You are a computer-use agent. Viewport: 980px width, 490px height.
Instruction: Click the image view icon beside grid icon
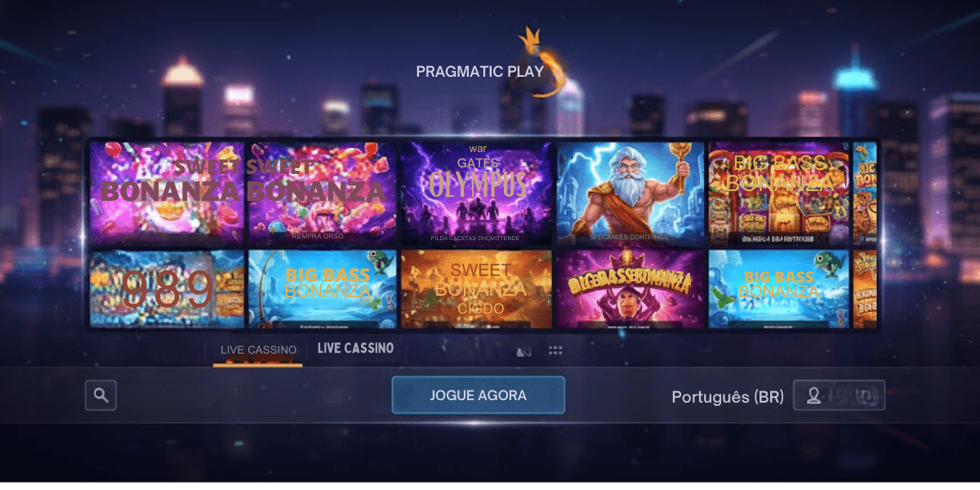coord(523,351)
